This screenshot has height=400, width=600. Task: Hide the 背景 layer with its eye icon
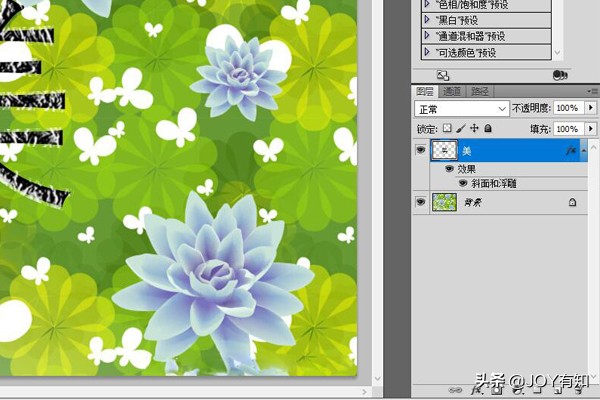[421, 202]
